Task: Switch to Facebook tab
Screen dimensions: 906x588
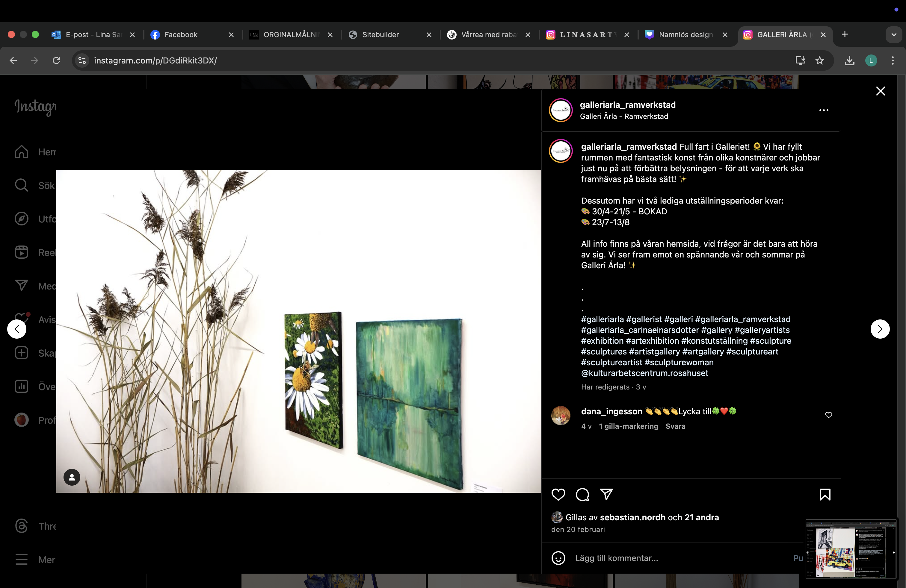Action: pos(181,35)
